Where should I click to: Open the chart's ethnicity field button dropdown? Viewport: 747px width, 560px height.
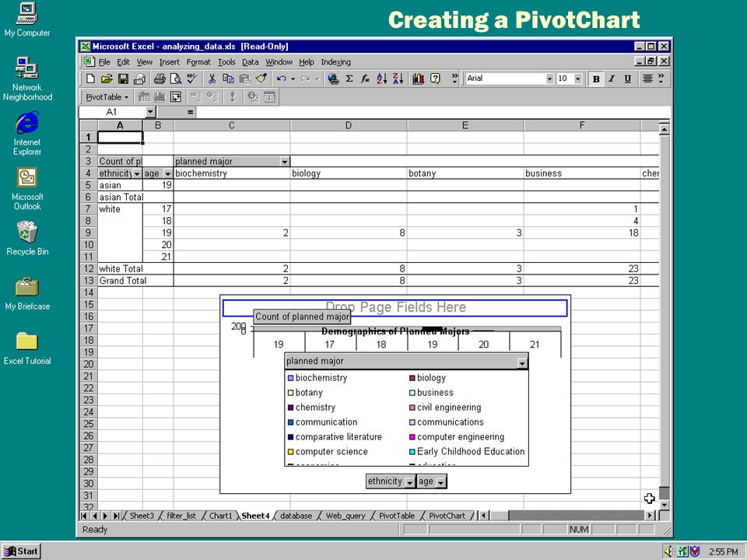[x=410, y=482]
